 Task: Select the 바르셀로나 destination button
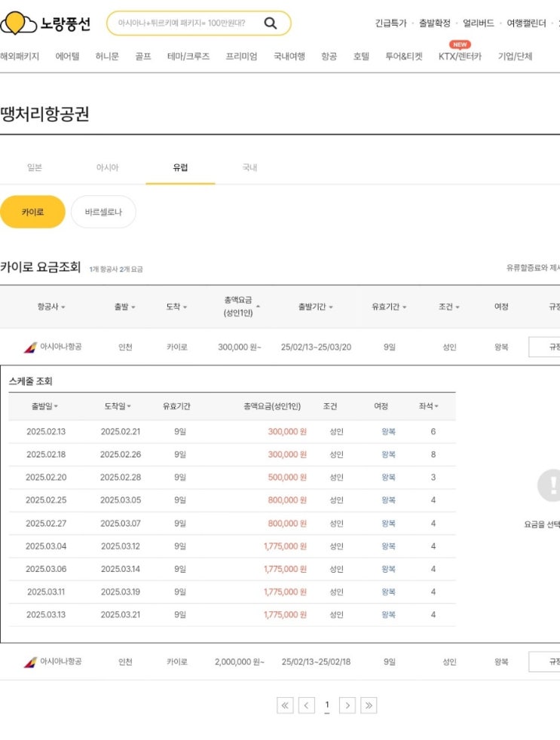pyautogui.click(x=103, y=212)
